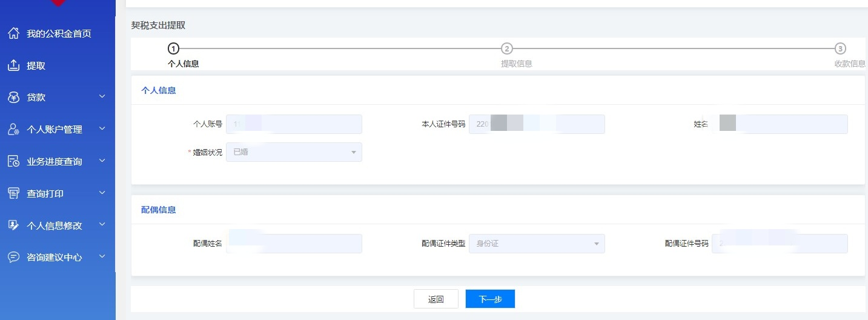Expand the 贷款 menu chevron
The width and height of the screenshot is (868, 320).
coord(102,97)
